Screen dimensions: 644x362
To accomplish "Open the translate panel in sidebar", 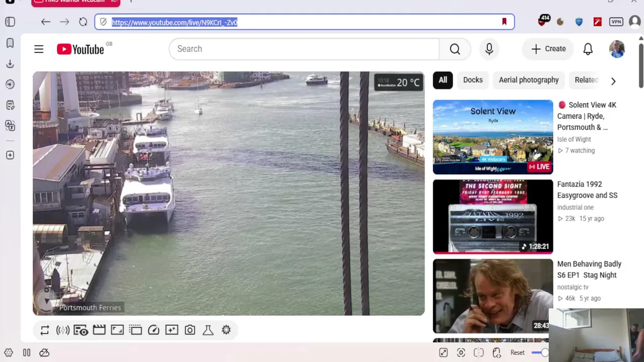I will click(10, 126).
